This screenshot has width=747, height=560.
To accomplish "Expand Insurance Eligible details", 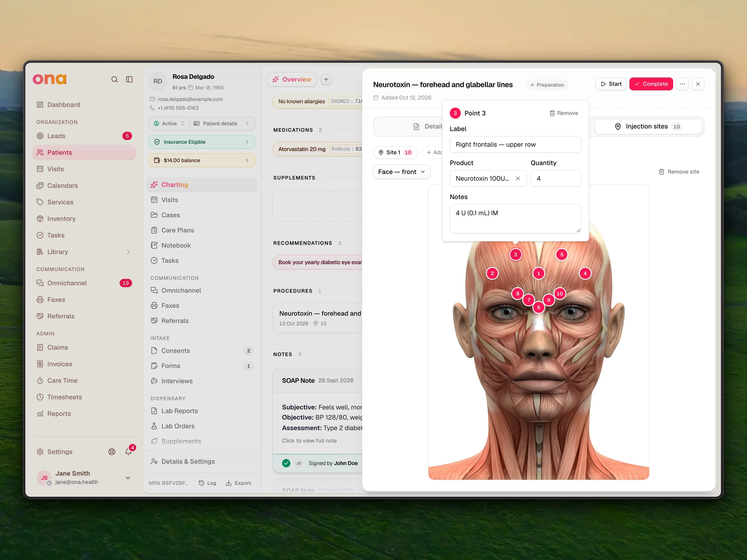I will [x=202, y=142].
